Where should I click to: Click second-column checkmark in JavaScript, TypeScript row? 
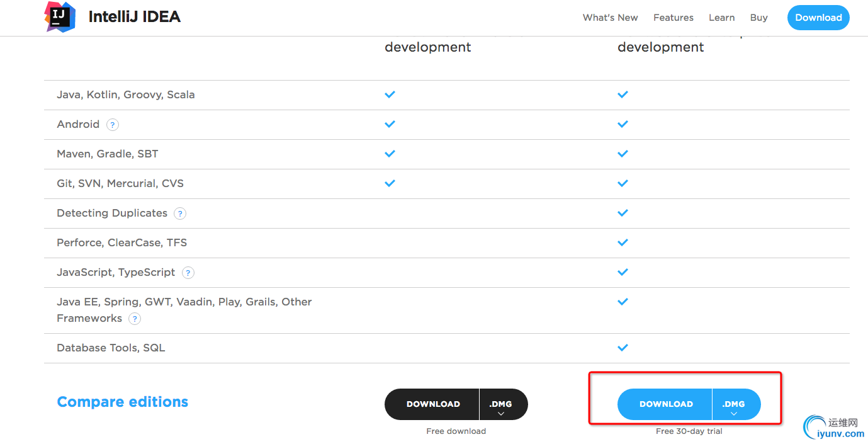623,272
